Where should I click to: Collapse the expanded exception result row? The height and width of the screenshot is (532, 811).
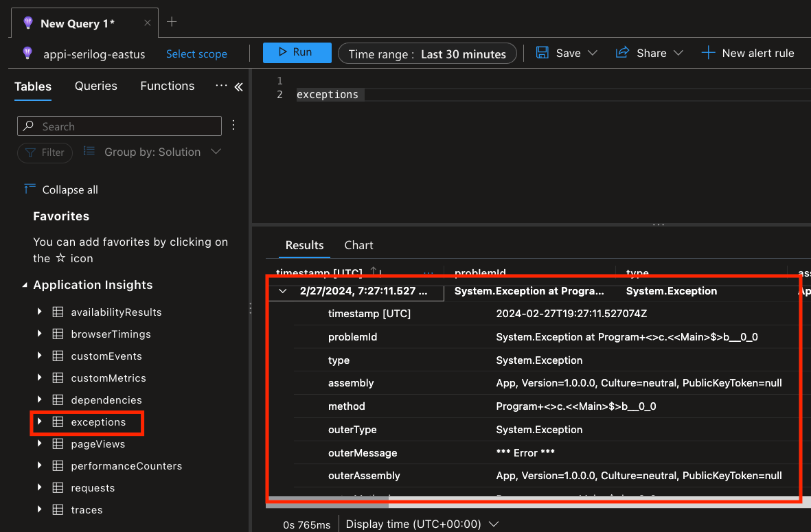coord(282,291)
